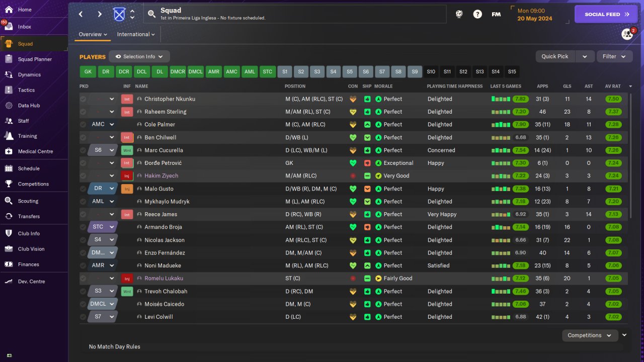
Task: Toggle pick checkbox for Đorđe Petrović
Action: (x=83, y=163)
